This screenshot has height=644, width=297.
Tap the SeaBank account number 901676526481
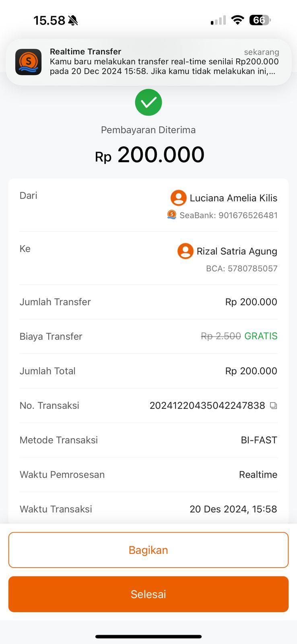[x=248, y=215]
